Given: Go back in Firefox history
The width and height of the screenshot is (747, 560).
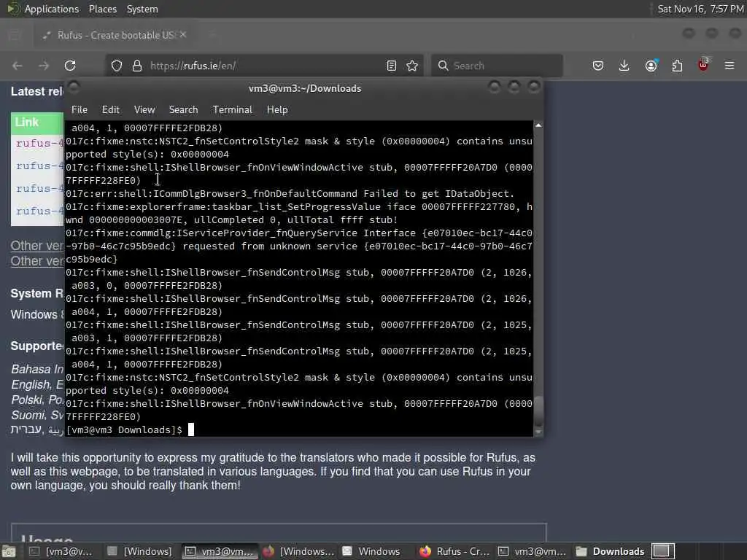Looking at the screenshot, I should (18, 66).
